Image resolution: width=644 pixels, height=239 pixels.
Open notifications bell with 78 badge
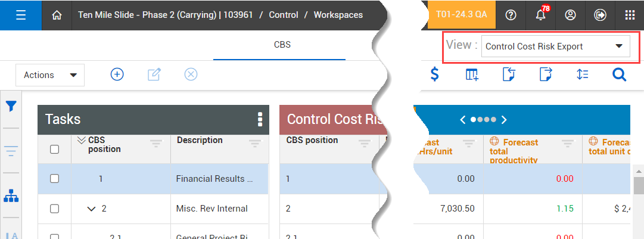coord(540,15)
